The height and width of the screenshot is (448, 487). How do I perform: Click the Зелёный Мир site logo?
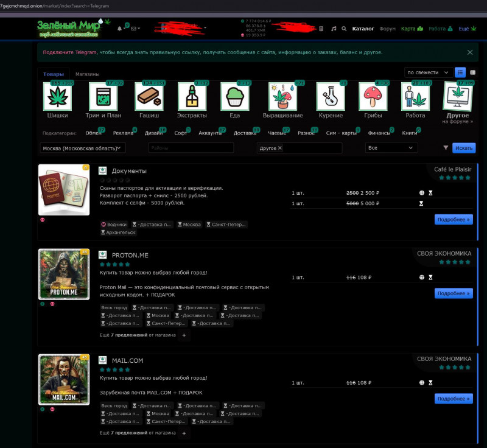point(70,28)
